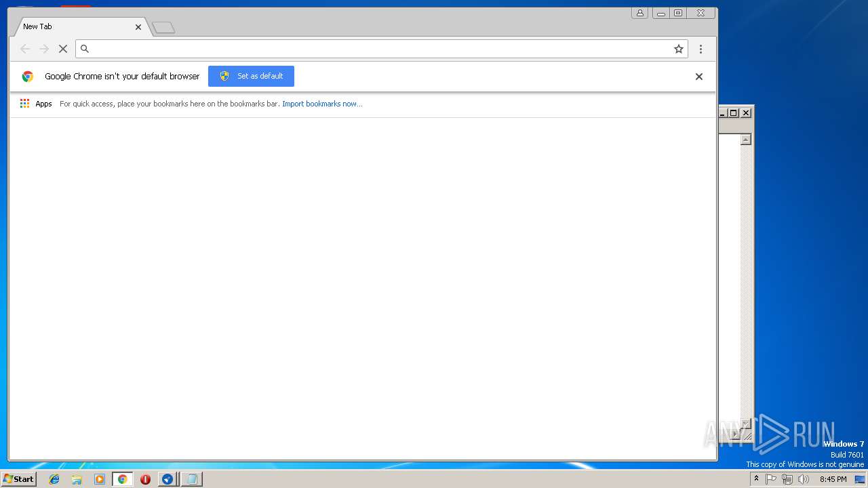Click the search magnifier icon in the address bar
The height and width of the screenshot is (488, 868).
(85, 49)
